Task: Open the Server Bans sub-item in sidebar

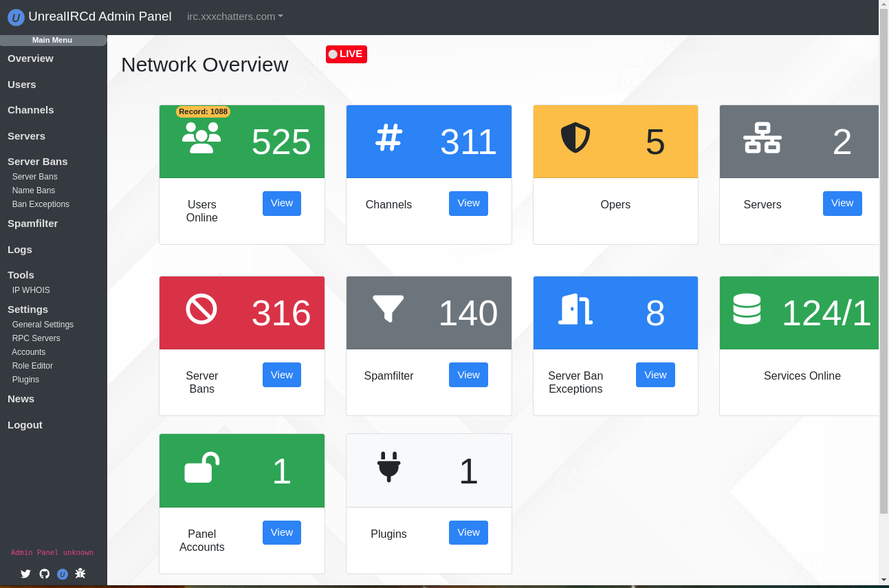Action: coord(35,177)
